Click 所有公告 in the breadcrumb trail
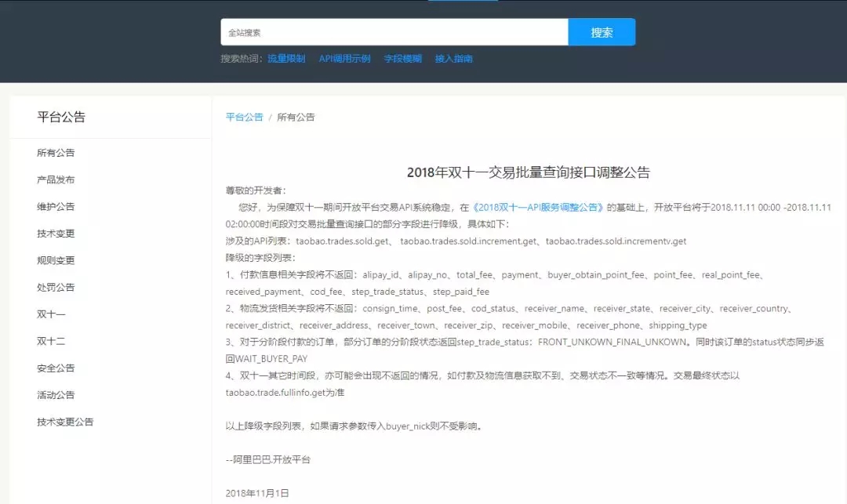This screenshot has height=504, width=847. pos(296,117)
